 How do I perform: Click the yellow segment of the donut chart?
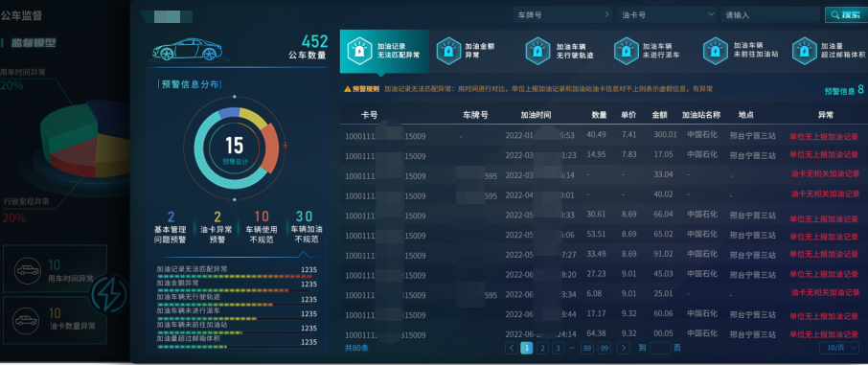point(252,118)
